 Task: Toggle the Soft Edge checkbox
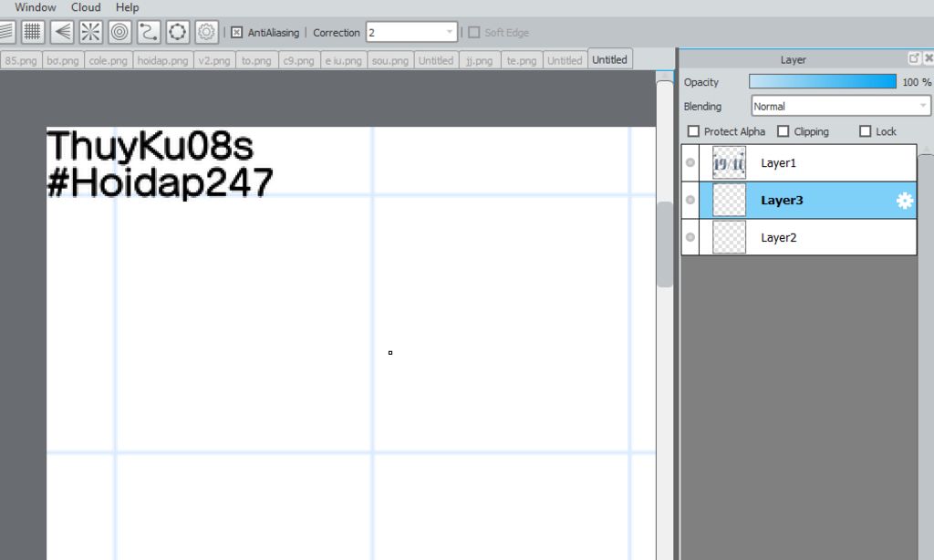(474, 32)
